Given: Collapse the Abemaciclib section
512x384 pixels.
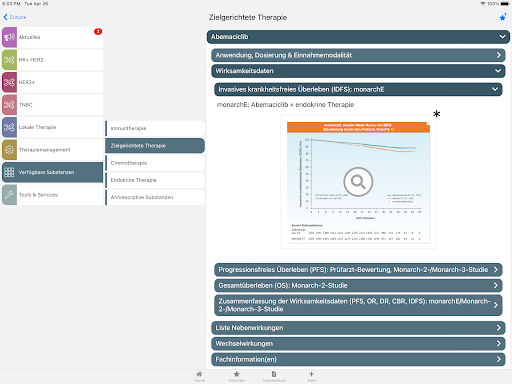Looking at the screenshot, I should 358,37.
